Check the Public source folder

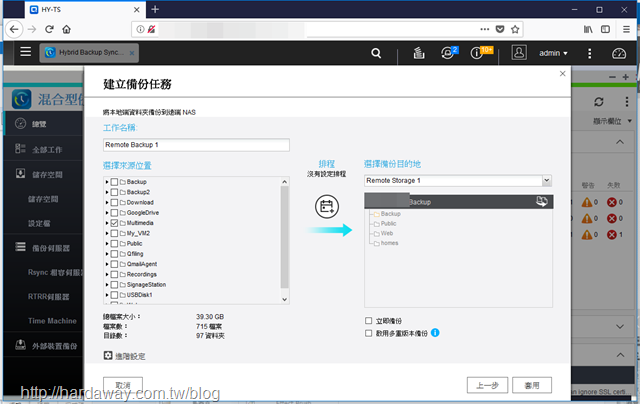[x=114, y=244]
